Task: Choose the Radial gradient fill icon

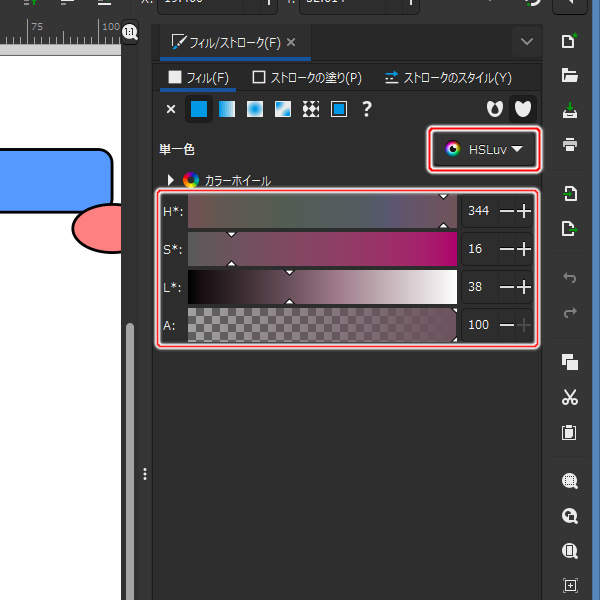Action: coord(255,109)
